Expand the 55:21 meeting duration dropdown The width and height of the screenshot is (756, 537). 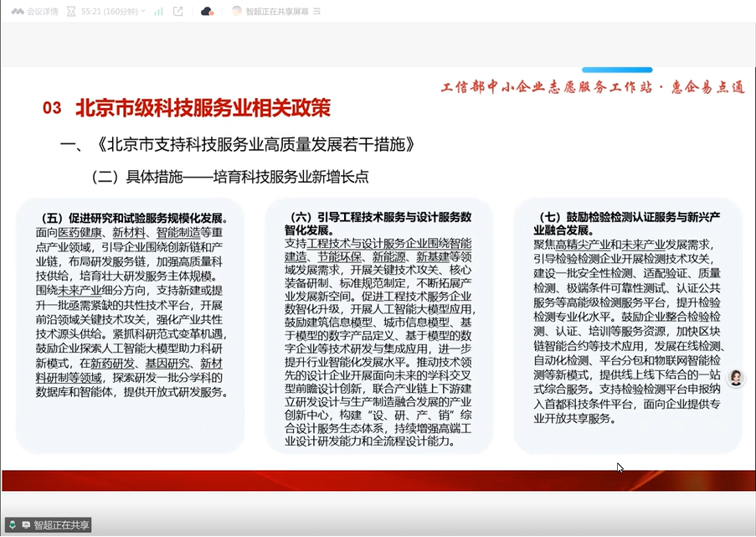coord(143,11)
